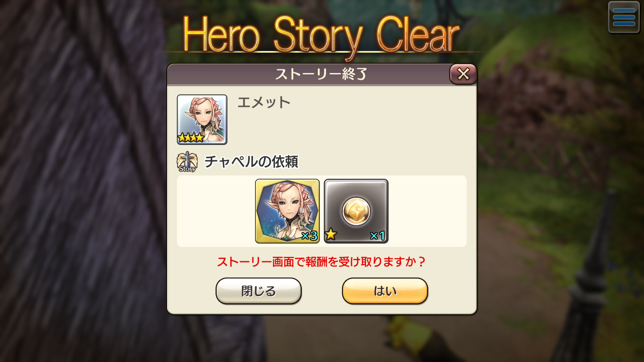Click the Hero Story Clear banner
644x362 pixels.
(321, 35)
